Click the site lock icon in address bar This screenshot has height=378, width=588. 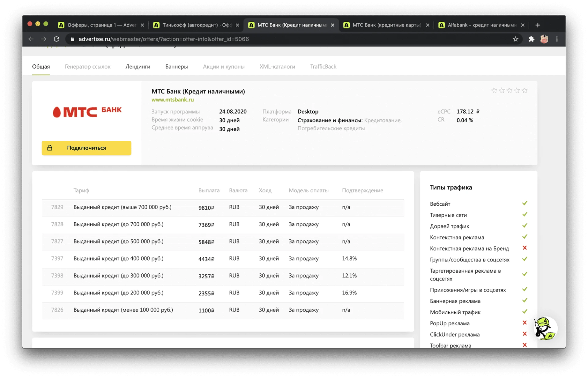(73, 39)
